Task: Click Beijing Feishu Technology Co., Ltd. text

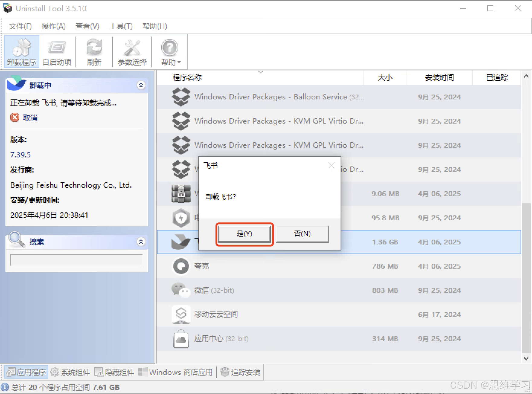Action: (71, 185)
